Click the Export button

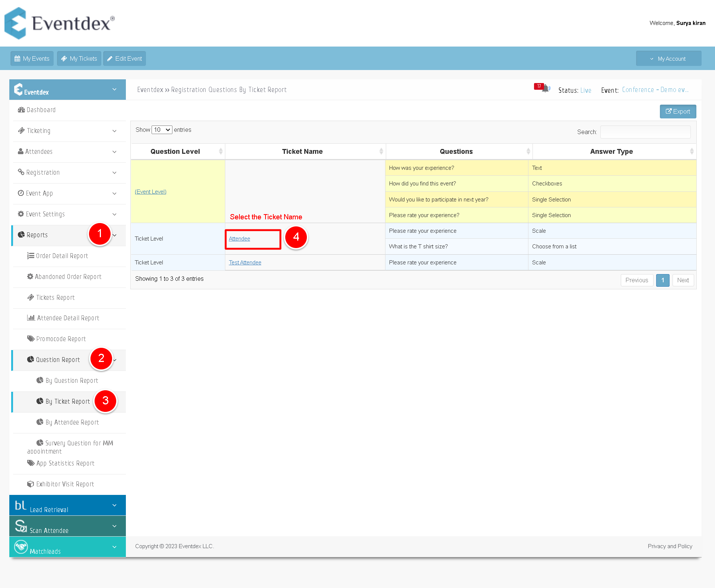[678, 111]
